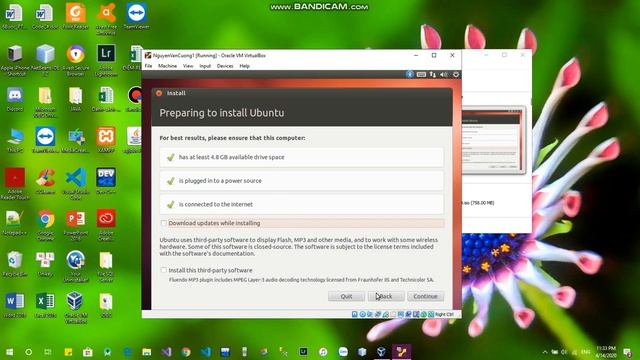Click Ubuntu keyboard layout indicator
This screenshot has height=360, width=640.
[x=421, y=74]
